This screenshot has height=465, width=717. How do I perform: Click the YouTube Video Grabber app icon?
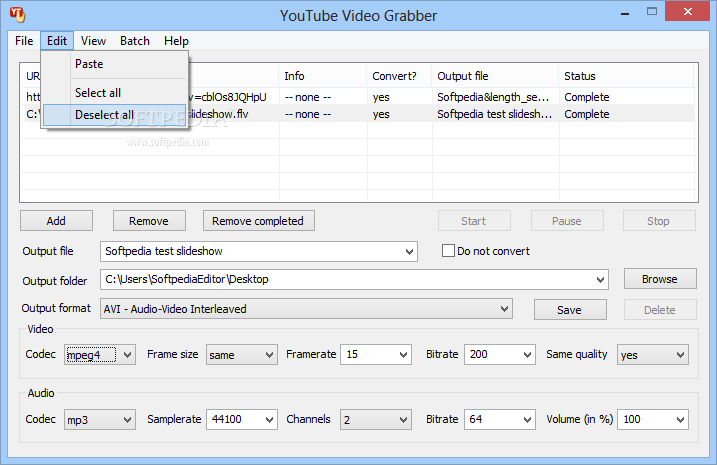tap(17, 15)
